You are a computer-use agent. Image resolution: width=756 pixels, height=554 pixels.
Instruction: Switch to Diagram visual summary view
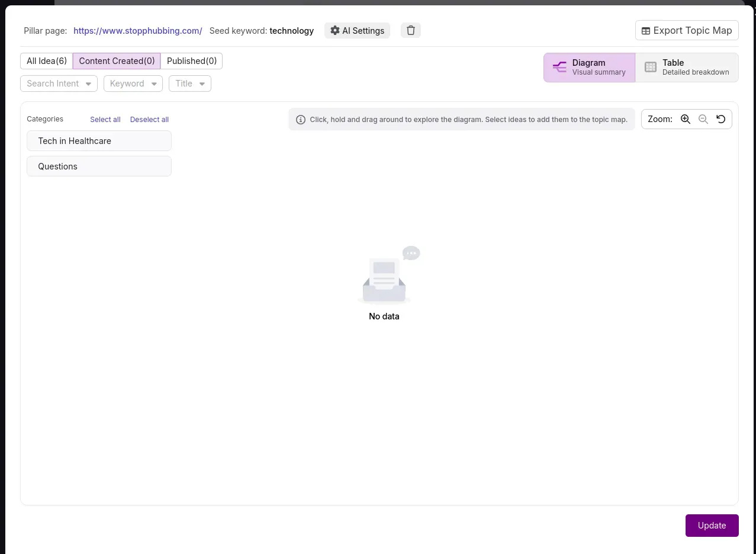click(x=589, y=68)
